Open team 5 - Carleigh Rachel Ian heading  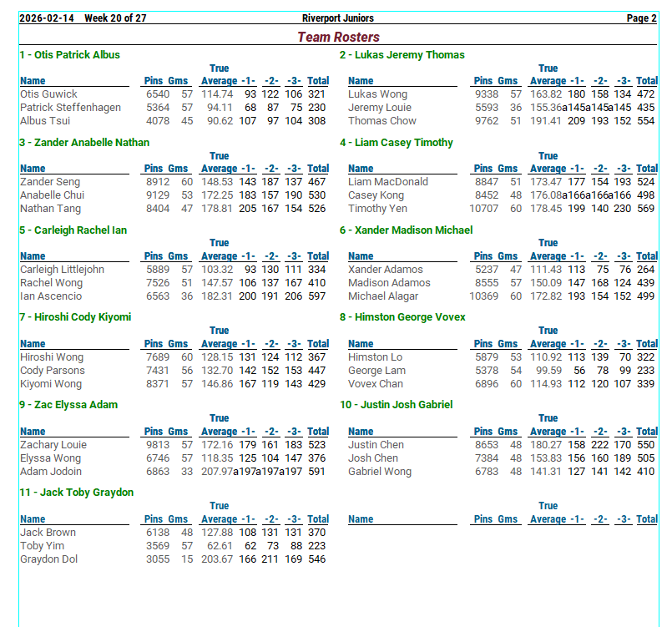pyautogui.click(x=73, y=230)
